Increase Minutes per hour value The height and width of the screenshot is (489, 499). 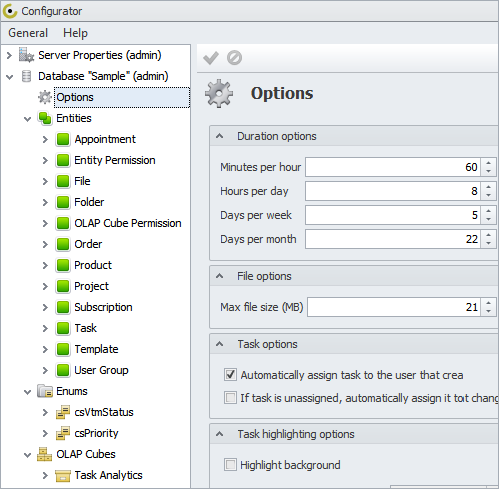(x=488, y=163)
